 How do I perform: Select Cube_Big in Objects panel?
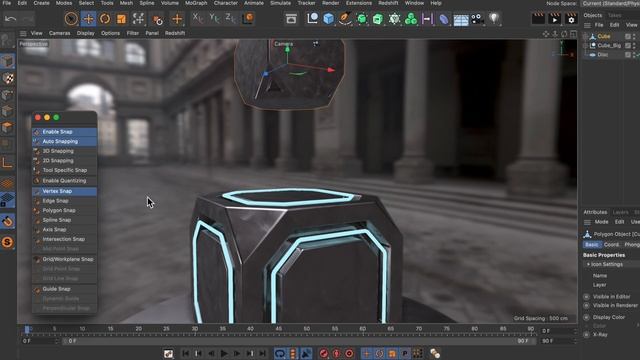609,45
